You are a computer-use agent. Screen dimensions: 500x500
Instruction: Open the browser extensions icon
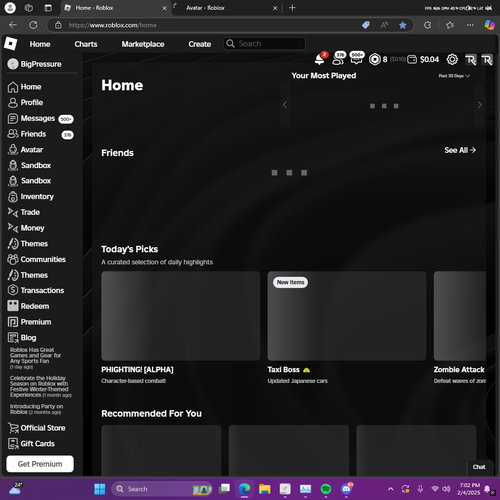[x=427, y=25]
